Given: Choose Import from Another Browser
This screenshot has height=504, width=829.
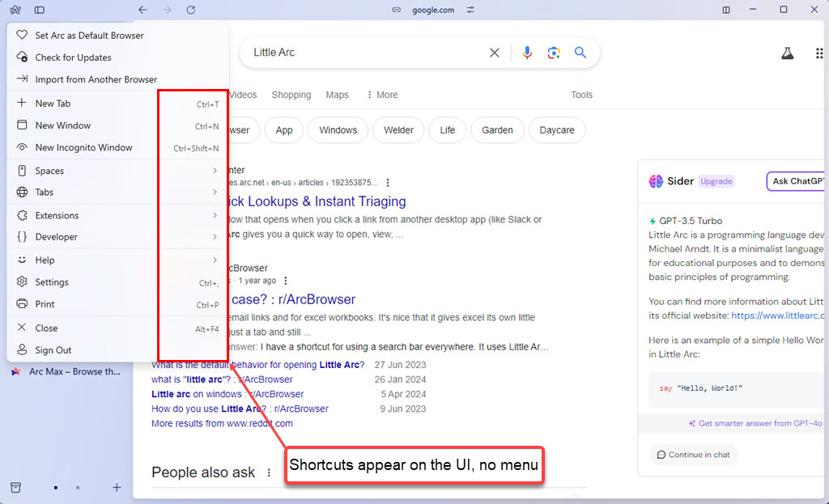Looking at the screenshot, I should (x=118, y=79).
